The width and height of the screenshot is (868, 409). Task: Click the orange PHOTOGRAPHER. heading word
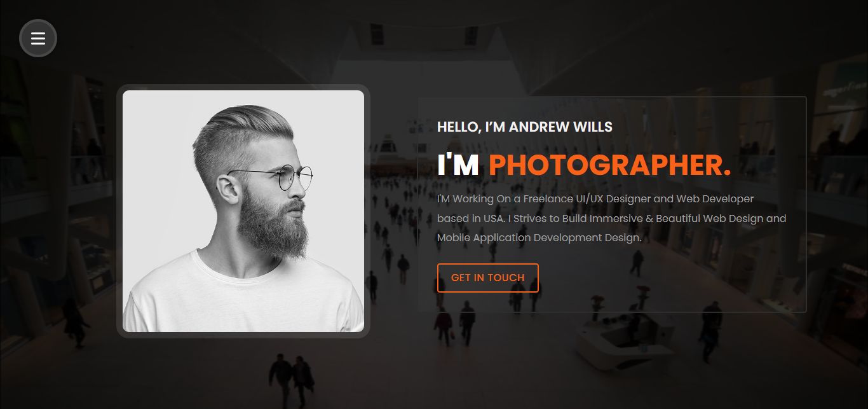[610, 165]
